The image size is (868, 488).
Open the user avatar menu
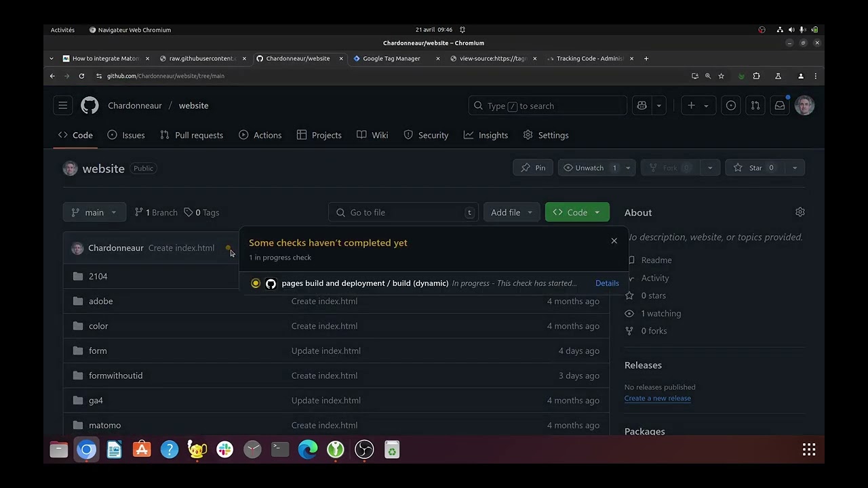click(x=804, y=106)
